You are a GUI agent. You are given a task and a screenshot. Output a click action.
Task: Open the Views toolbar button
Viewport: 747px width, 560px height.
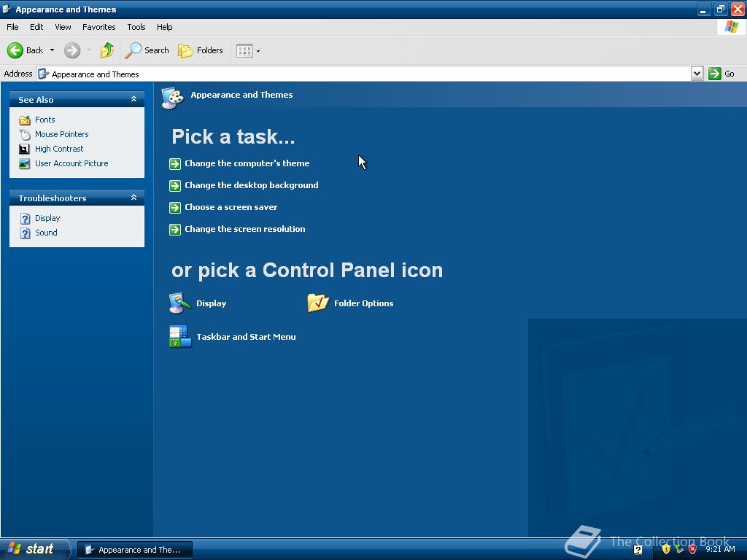tap(244, 50)
